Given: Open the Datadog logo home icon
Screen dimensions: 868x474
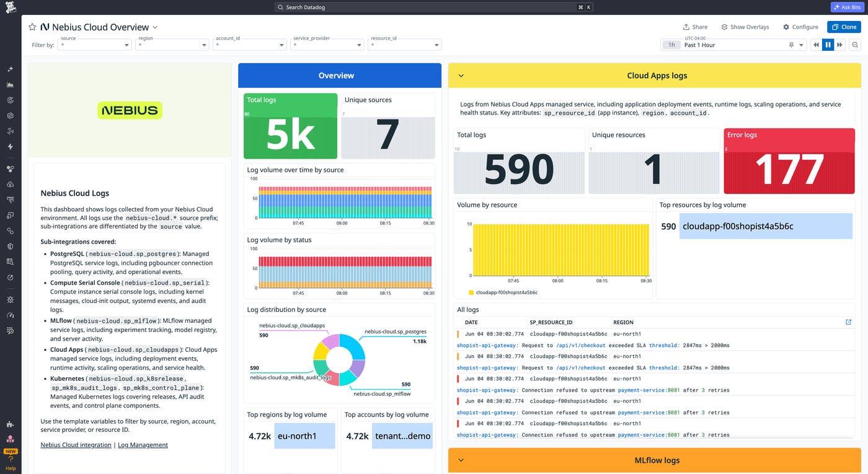Looking at the screenshot, I should (x=11, y=7).
